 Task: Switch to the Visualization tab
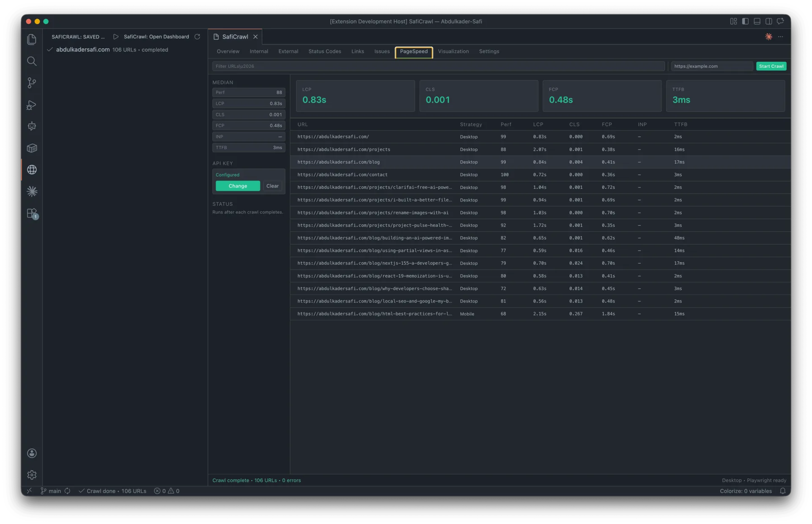click(x=453, y=52)
